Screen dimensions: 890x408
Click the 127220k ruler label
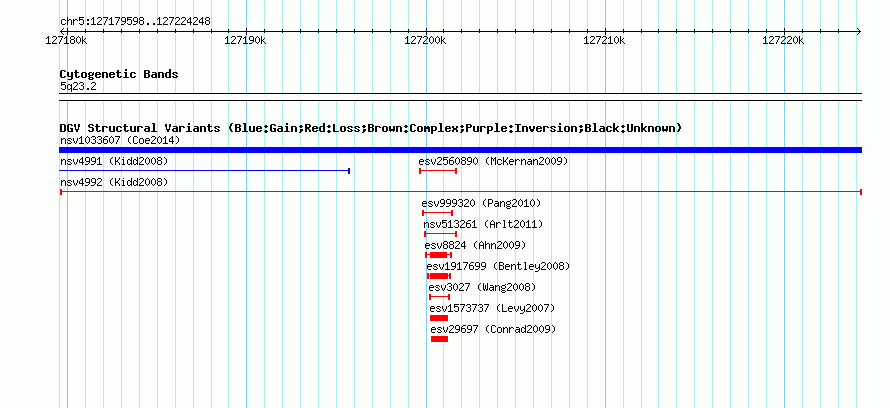[783, 41]
